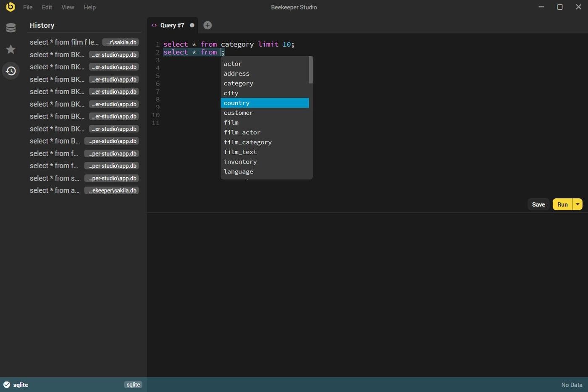Viewport: 588px width, 392px height.
Task: Choose 'country' from autocomplete list
Action: tap(236, 103)
